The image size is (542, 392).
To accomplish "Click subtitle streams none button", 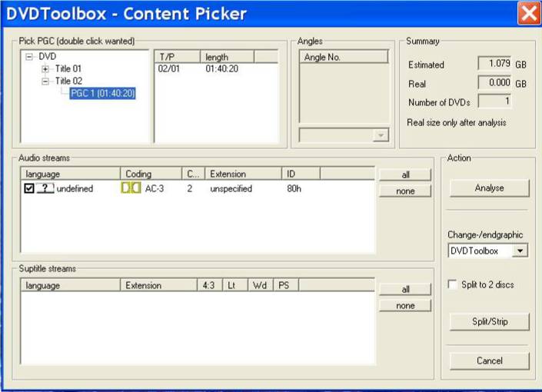I will click(x=405, y=306).
